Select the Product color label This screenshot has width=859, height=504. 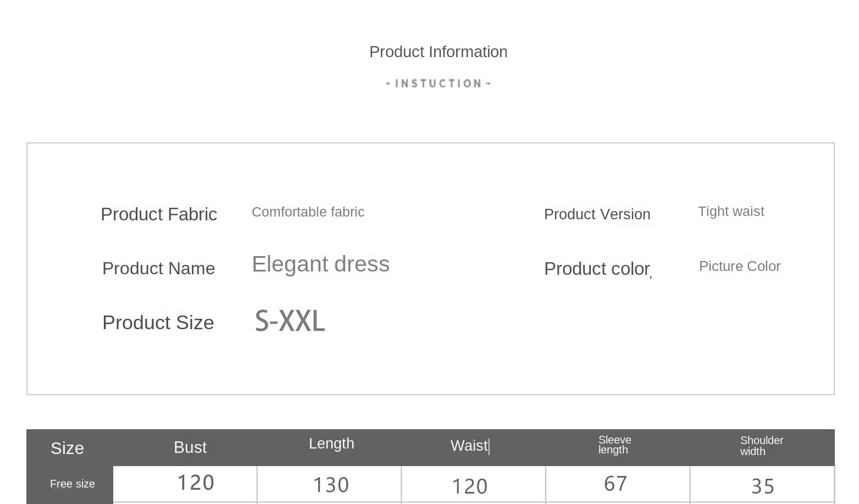coord(597,269)
